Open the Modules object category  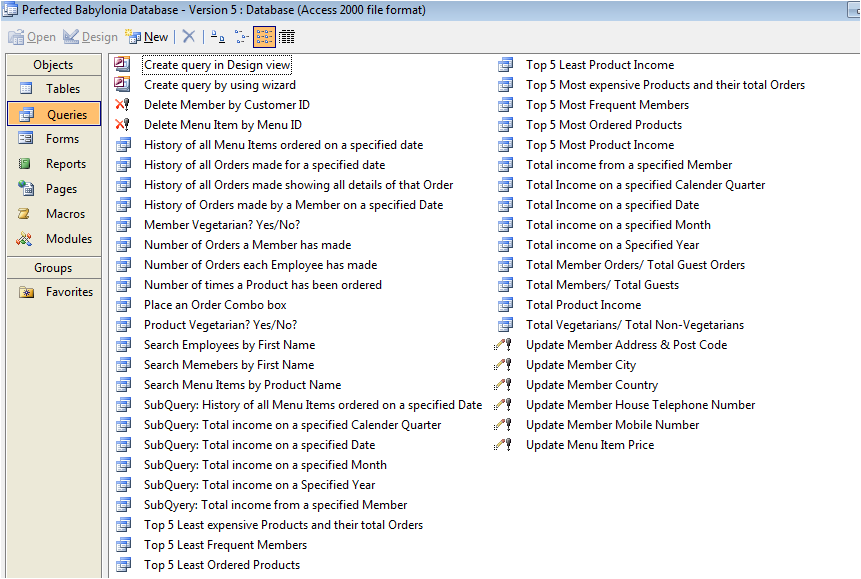tap(54, 238)
